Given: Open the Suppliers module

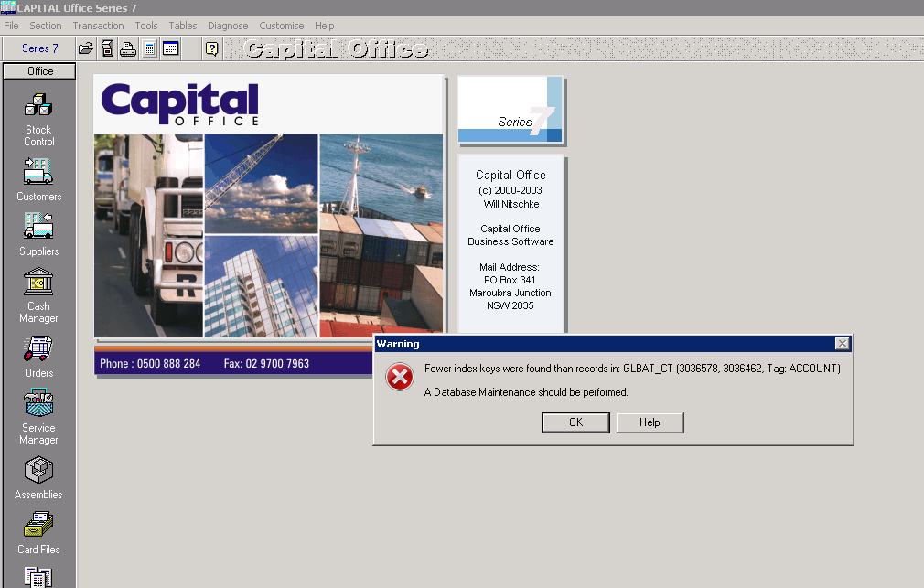Looking at the screenshot, I should [39, 234].
